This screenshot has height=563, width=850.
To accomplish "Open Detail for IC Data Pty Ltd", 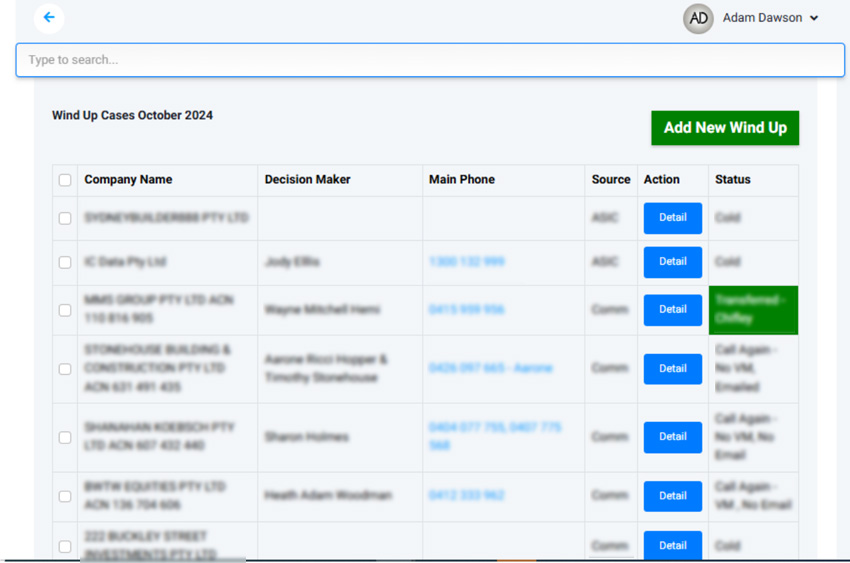I will tap(672, 262).
